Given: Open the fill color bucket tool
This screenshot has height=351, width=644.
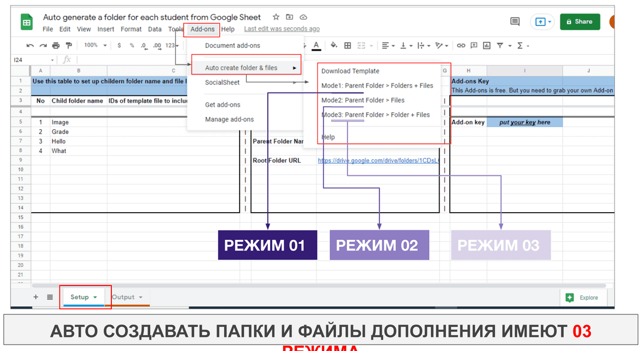Looking at the screenshot, I should pos(333,46).
